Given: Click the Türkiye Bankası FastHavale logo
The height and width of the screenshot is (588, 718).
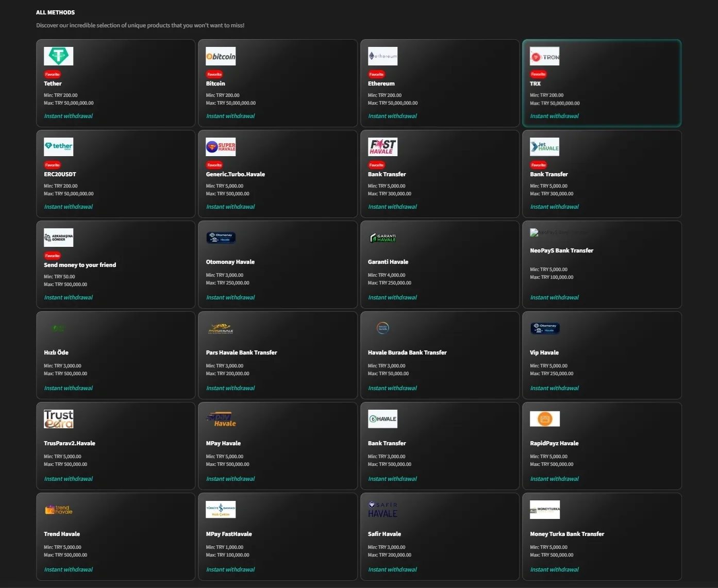Looking at the screenshot, I should (221, 510).
